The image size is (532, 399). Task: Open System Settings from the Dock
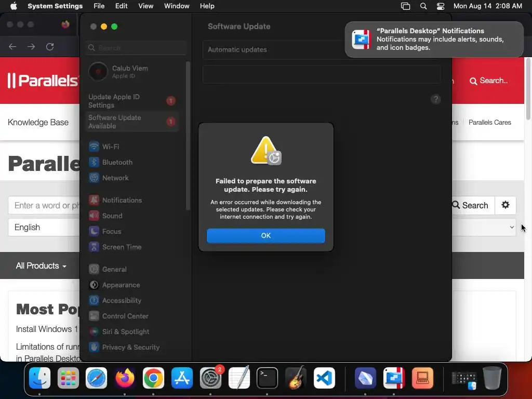pyautogui.click(x=210, y=378)
